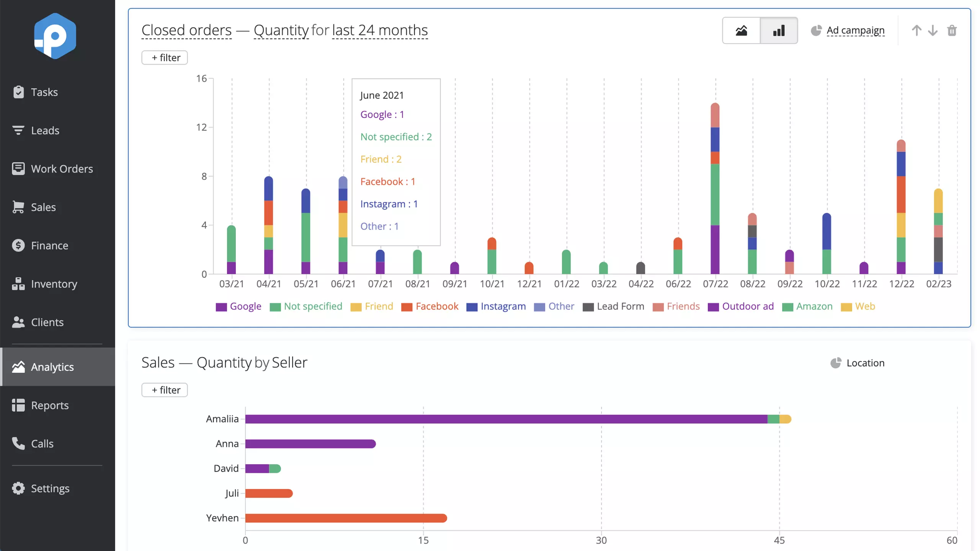Go to Work Orders menu item
This screenshot has height=551, width=980.
(x=57, y=168)
